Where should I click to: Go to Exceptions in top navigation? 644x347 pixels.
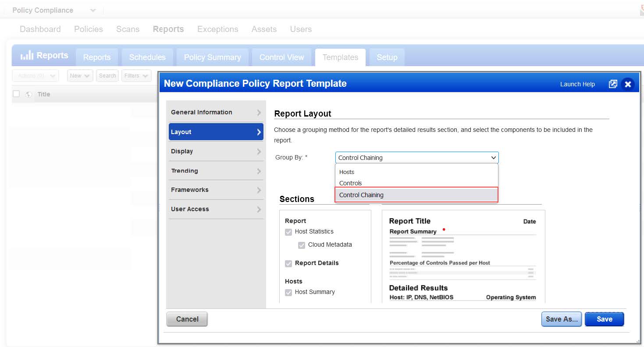[x=218, y=29]
